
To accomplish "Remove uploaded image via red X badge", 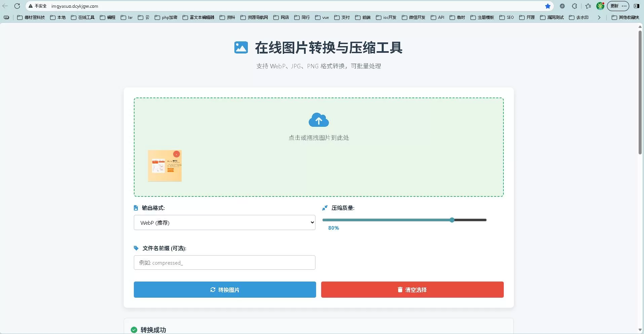I will coord(176,154).
